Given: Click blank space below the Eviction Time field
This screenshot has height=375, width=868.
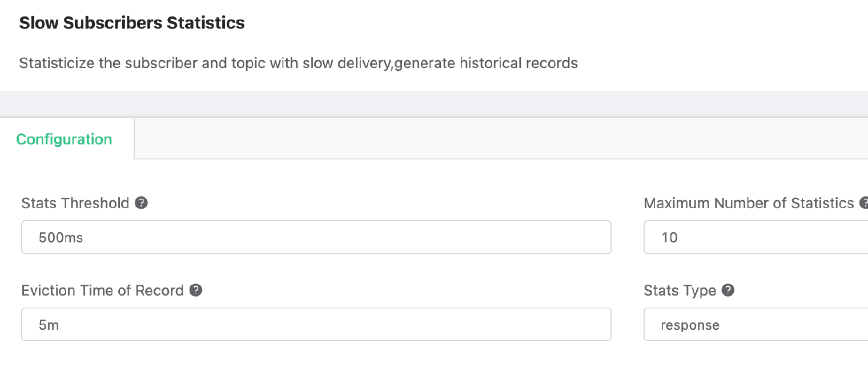Looking at the screenshot, I should (x=316, y=359).
